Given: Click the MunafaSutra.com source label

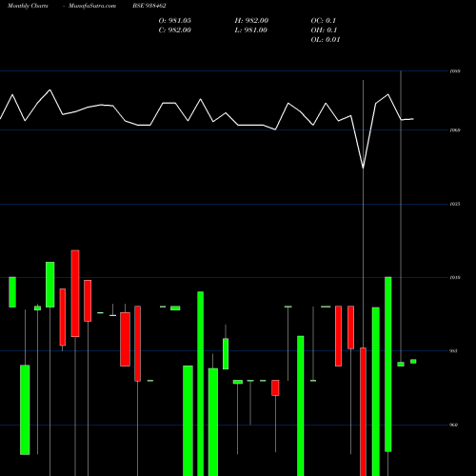Looking at the screenshot, I should [92, 6].
